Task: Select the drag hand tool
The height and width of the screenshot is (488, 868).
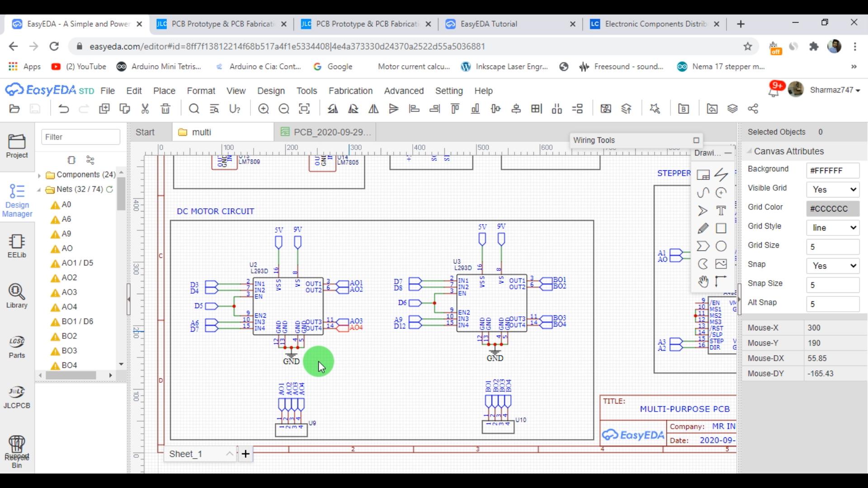Action: click(x=703, y=282)
